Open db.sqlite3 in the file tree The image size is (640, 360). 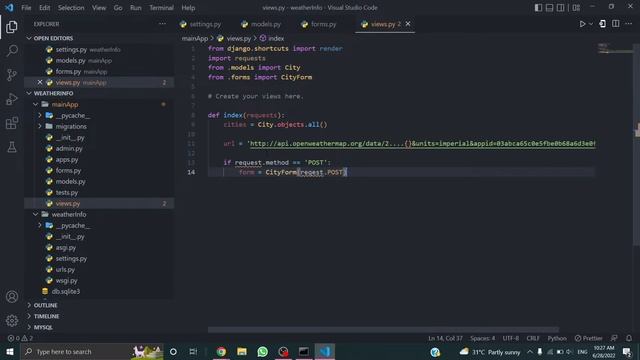99,291
